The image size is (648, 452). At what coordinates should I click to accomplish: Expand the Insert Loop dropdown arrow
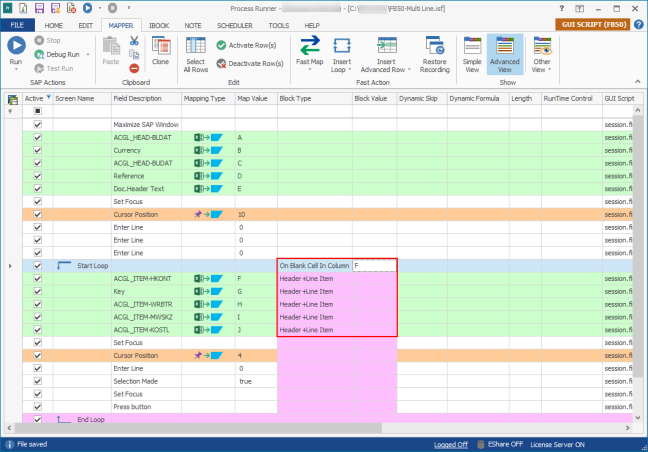pyautogui.click(x=350, y=69)
